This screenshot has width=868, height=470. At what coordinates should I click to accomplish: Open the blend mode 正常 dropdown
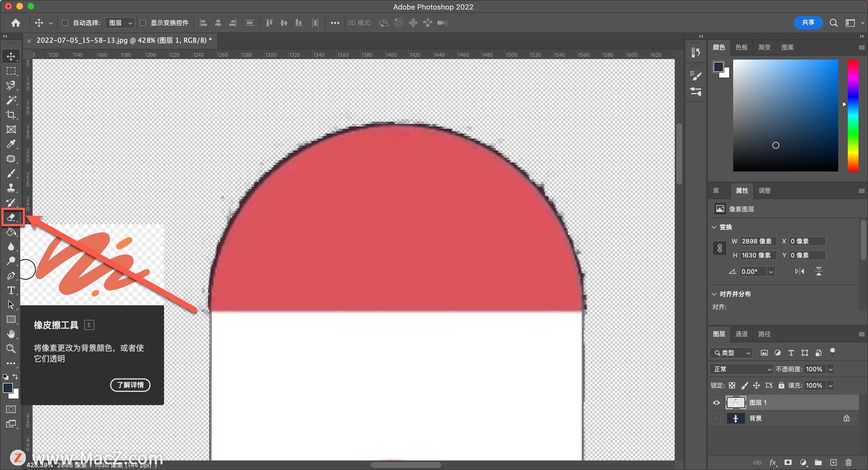point(741,369)
